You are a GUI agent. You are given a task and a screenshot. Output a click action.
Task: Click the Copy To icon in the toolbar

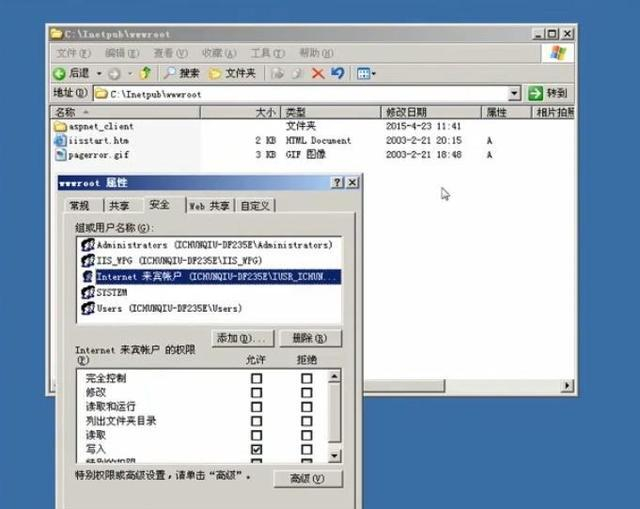[297, 73]
